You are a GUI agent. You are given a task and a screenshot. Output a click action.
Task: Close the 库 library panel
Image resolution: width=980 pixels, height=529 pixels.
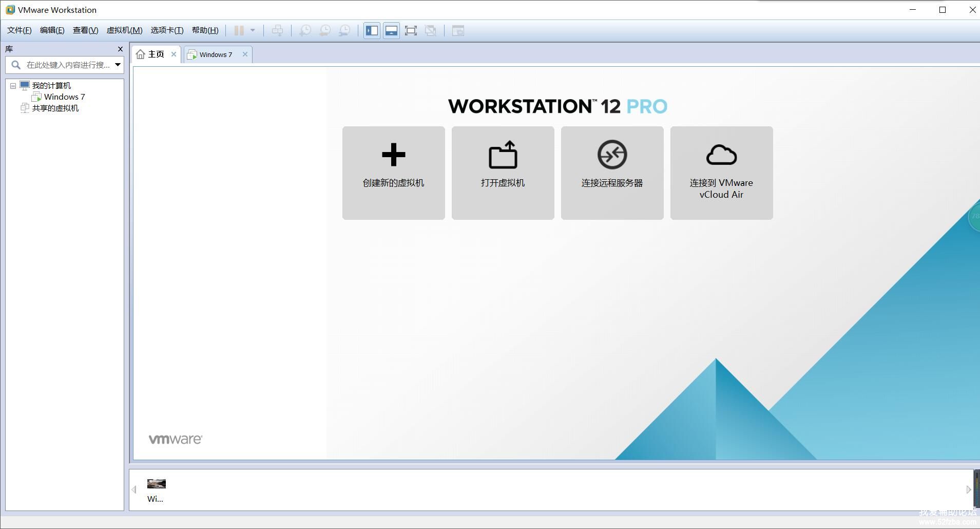point(120,49)
